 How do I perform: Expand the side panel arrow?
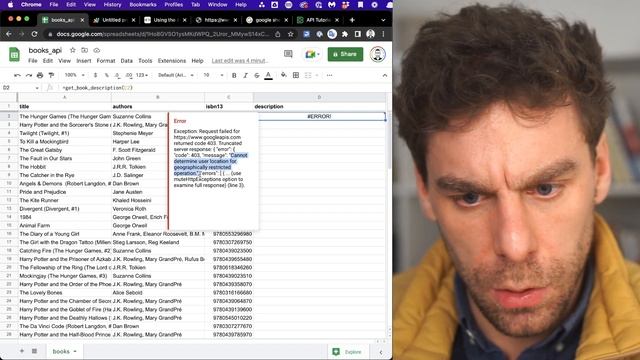(x=381, y=351)
